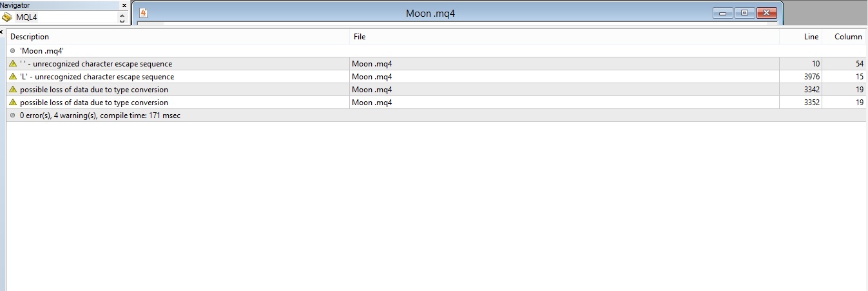Click the Moon .mq4 file icon

coord(144,13)
